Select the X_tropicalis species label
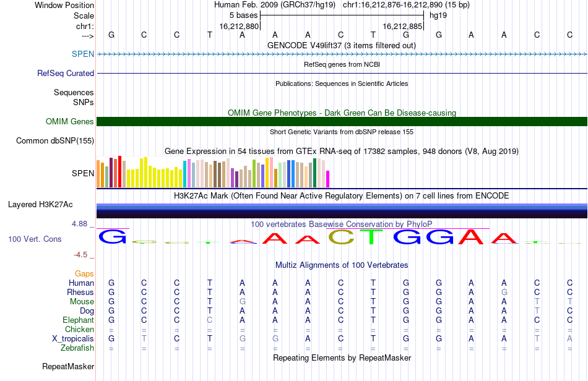The width and height of the screenshot is (588, 381). tap(73, 339)
